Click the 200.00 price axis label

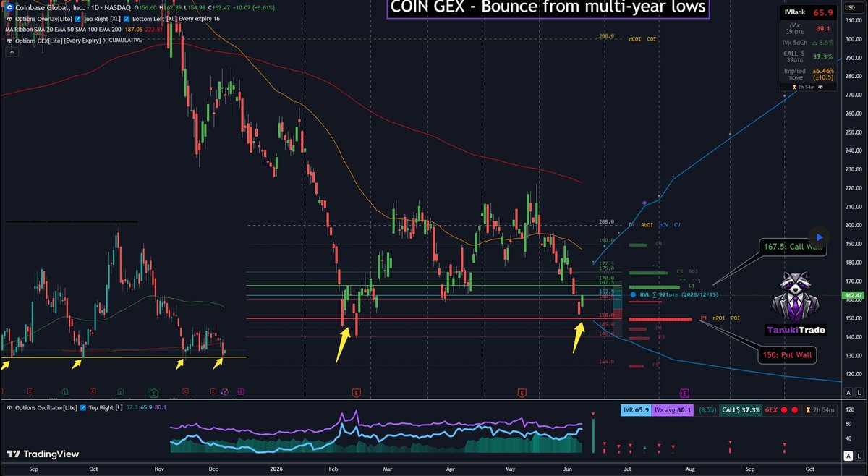(854, 225)
